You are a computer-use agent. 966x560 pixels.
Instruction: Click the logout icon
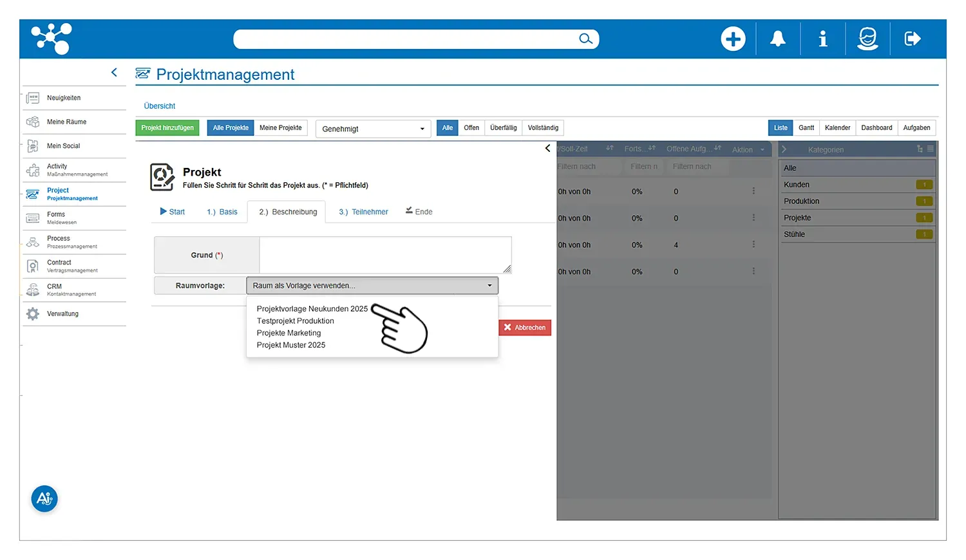(x=912, y=39)
